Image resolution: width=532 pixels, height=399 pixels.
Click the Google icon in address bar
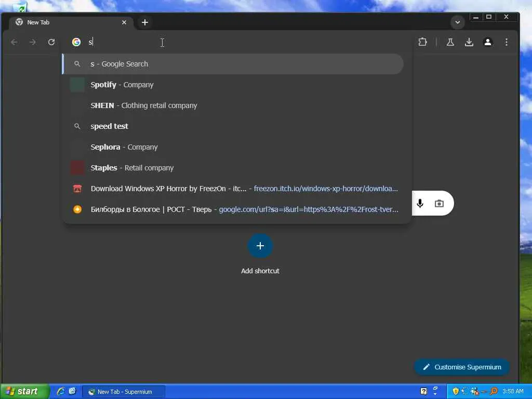click(76, 42)
